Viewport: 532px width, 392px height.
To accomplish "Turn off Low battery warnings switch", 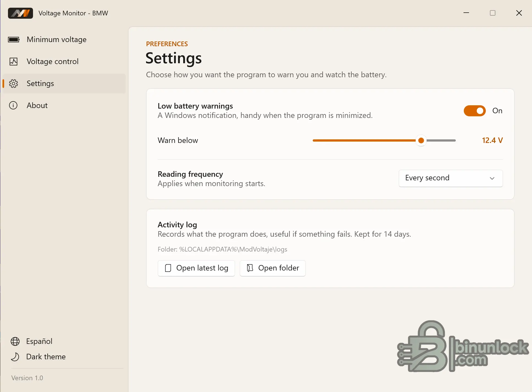I will coord(475,111).
